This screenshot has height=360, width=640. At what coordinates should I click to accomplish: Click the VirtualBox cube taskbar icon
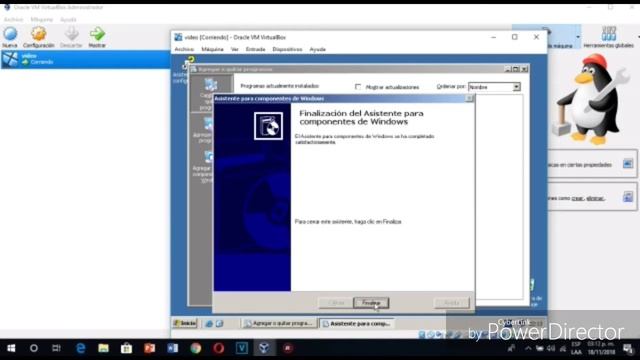264,348
